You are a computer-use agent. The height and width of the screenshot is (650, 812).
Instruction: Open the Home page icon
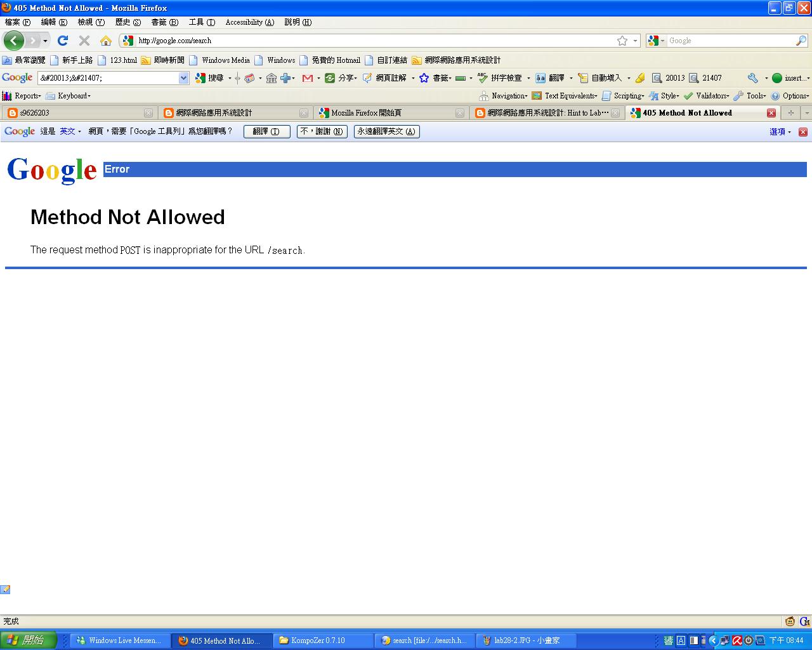click(x=105, y=41)
